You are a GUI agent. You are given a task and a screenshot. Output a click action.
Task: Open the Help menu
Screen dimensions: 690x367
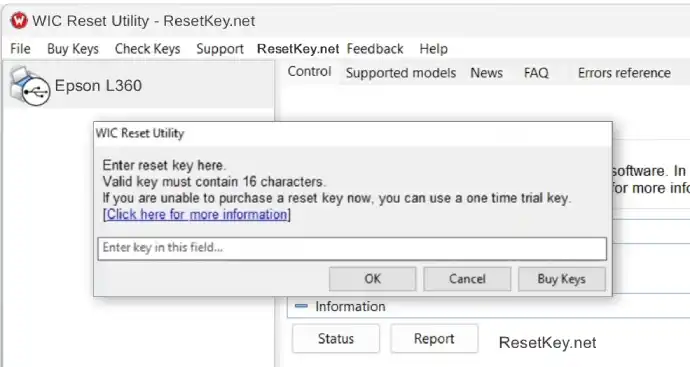[433, 49]
